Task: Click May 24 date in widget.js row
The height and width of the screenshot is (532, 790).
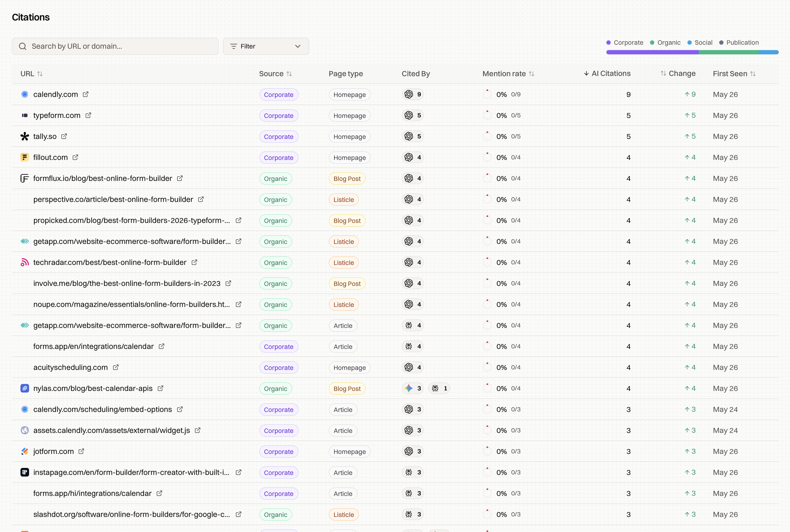Action: 725,430
